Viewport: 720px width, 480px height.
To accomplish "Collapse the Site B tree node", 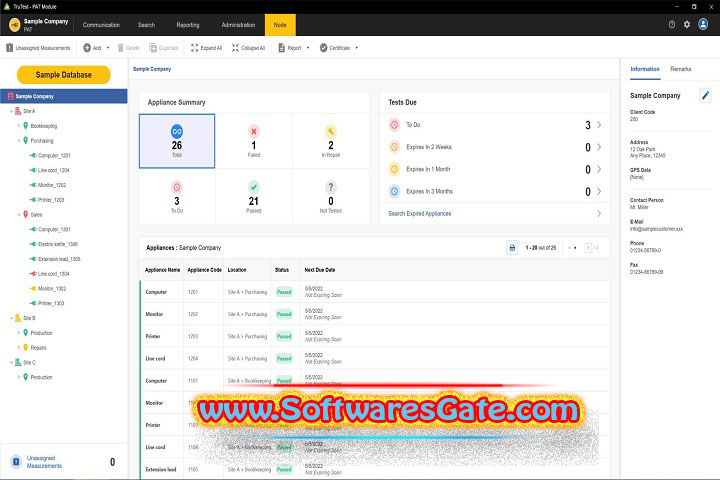I will click(11, 318).
